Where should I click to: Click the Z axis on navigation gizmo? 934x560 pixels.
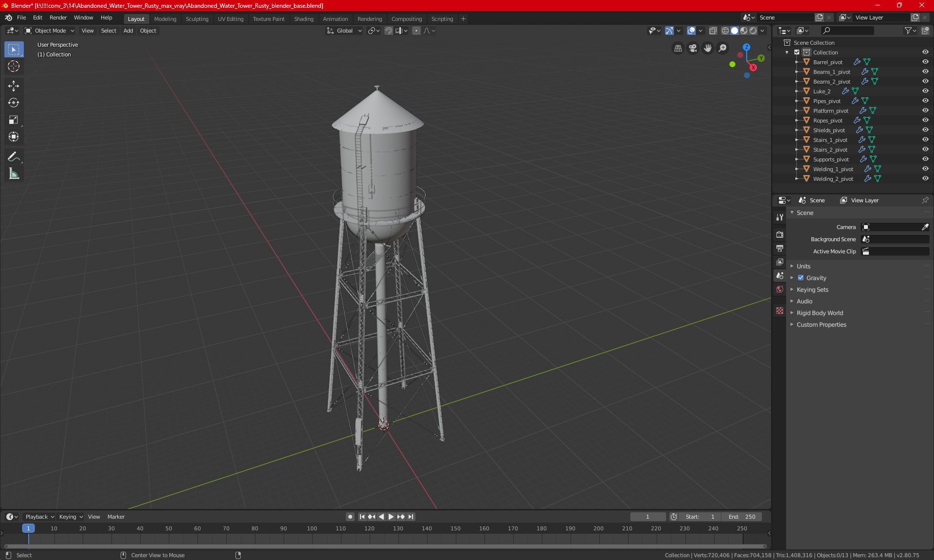click(746, 47)
